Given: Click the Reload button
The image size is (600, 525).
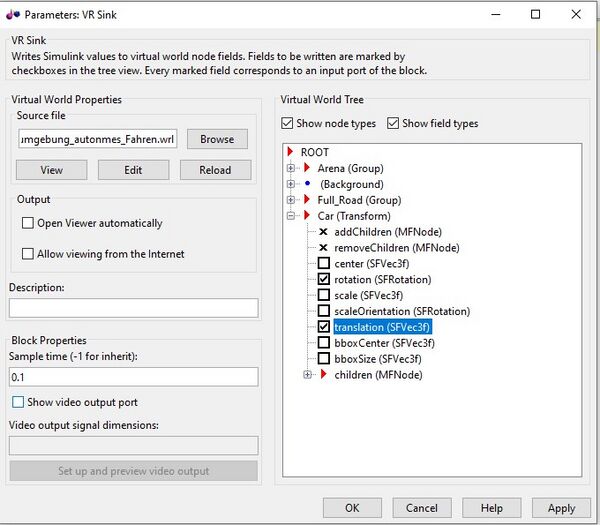Looking at the screenshot, I should (215, 170).
